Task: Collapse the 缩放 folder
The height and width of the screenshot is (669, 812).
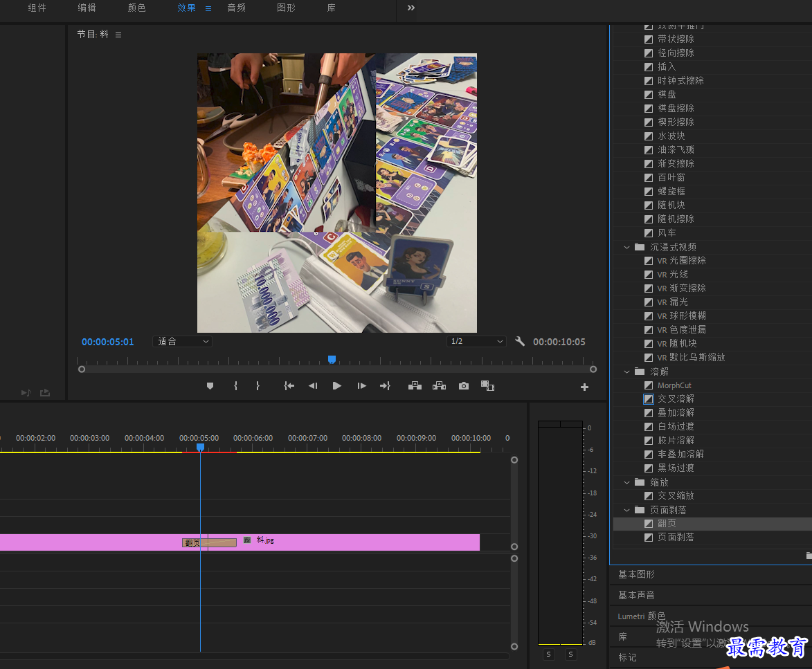Action: (x=626, y=482)
